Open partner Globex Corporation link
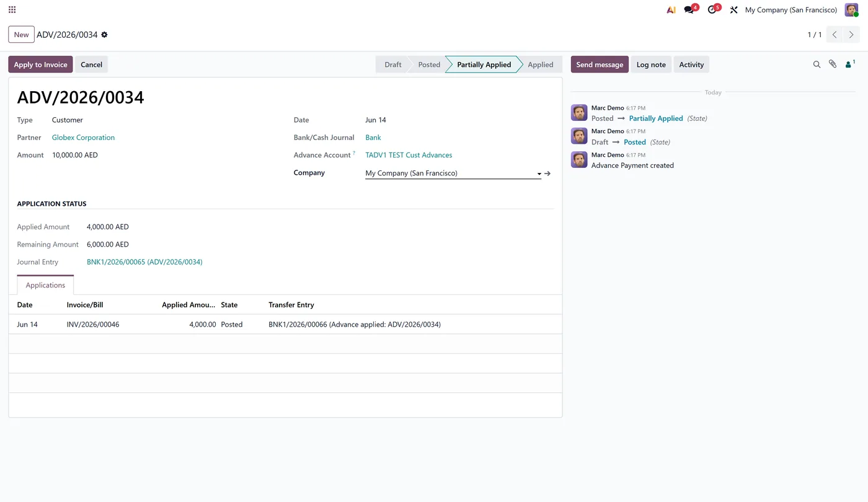 click(x=83, y=138)
